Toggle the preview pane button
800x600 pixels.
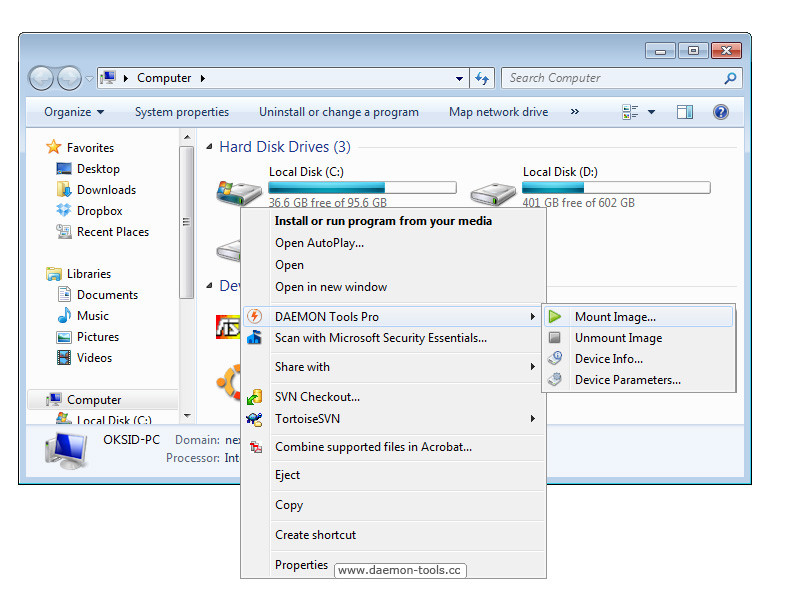point(685,112)
